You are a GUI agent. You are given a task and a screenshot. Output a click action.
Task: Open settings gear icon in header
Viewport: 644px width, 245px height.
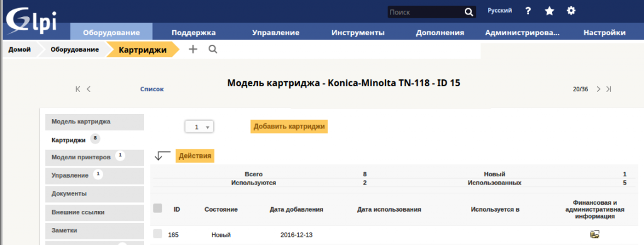coord(571,11)
